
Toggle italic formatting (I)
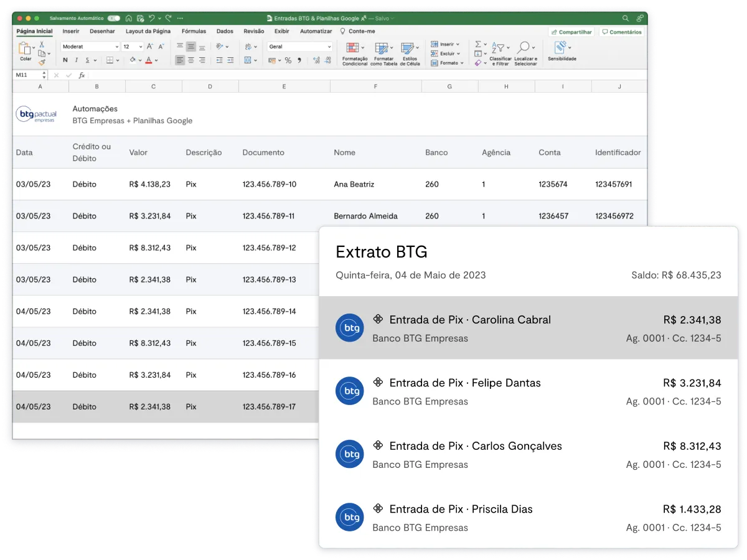76,60
